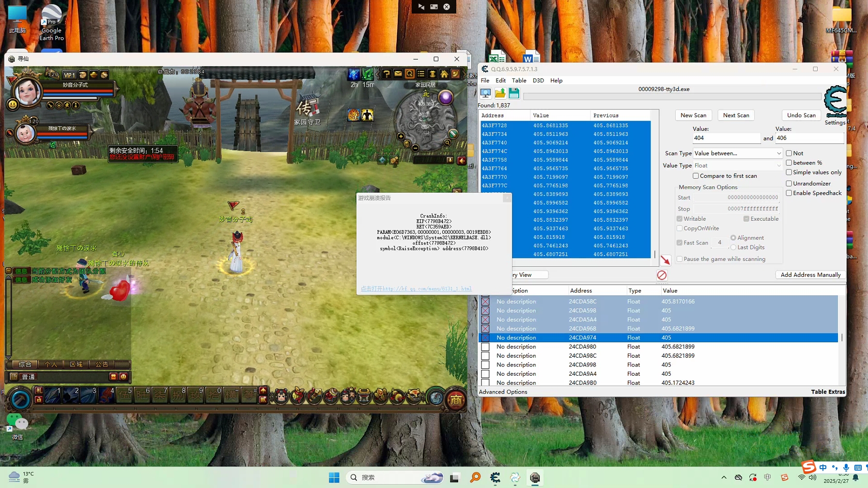
Task: Open the Table menu
Action: tap(519, 80)
